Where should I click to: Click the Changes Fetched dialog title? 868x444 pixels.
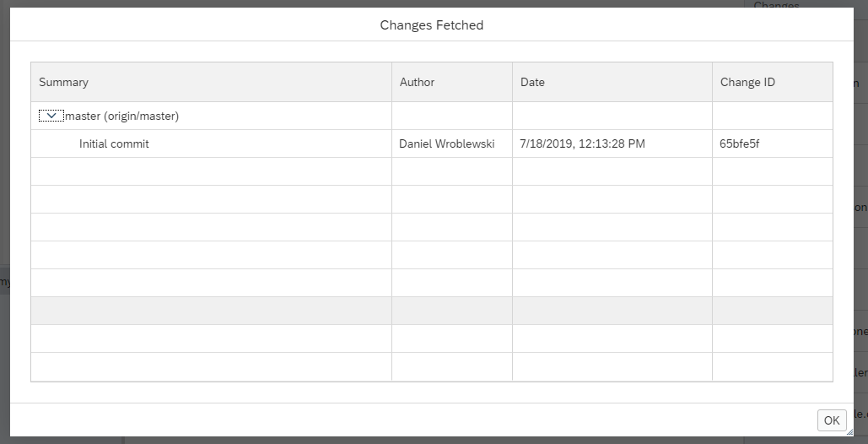pyautogui.click(x=432, y=25)
